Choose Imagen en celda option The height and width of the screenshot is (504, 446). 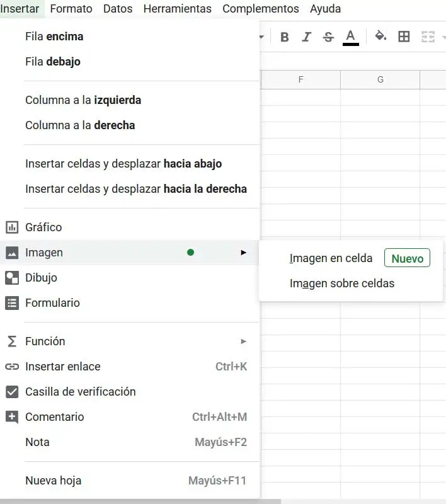coord(331,258)
